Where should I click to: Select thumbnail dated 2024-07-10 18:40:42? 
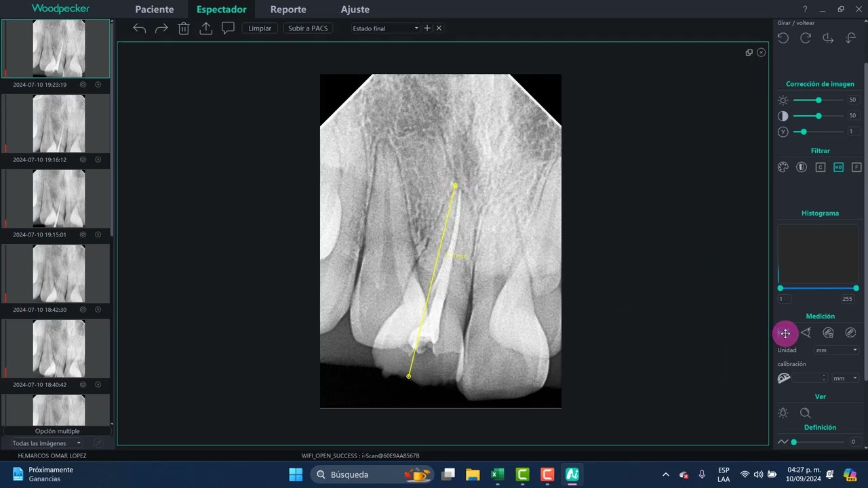pos(57,348)
